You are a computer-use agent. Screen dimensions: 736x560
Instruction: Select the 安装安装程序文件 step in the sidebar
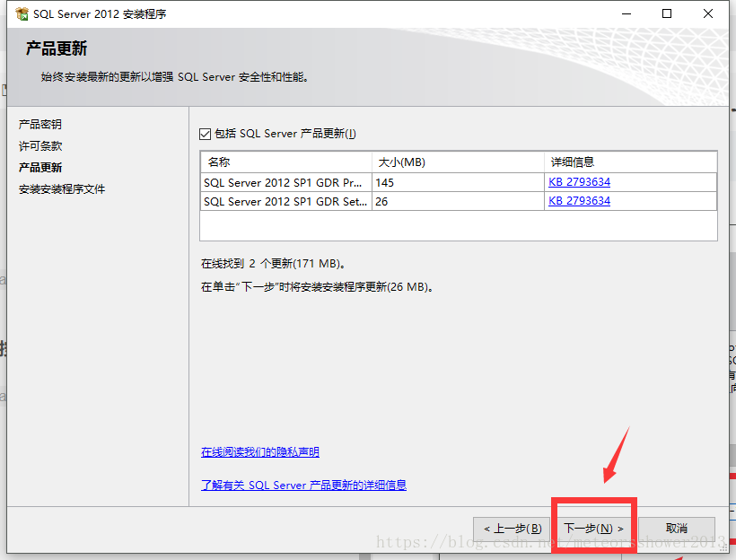click(62, 189)
